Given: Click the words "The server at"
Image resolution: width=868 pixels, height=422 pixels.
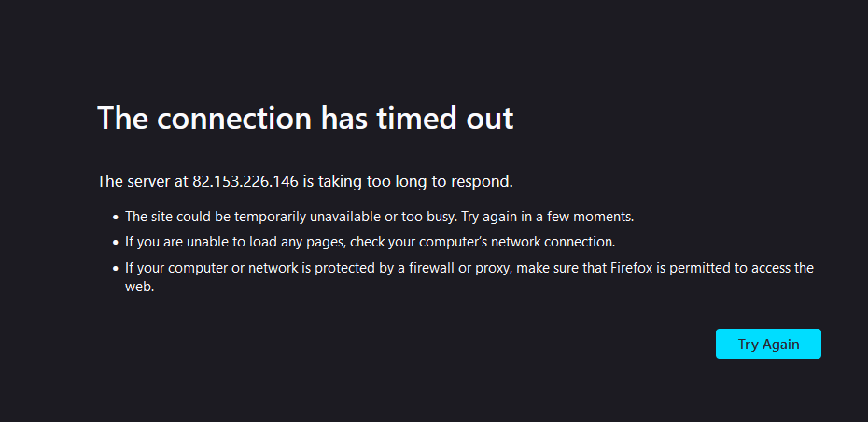Looking at the screenshot, I should pyautogui.click(x=142, y=180).
